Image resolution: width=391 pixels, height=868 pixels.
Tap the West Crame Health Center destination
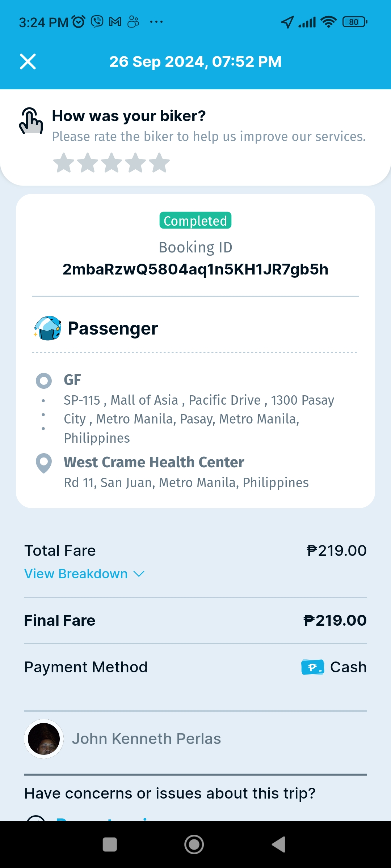[154, 462]
